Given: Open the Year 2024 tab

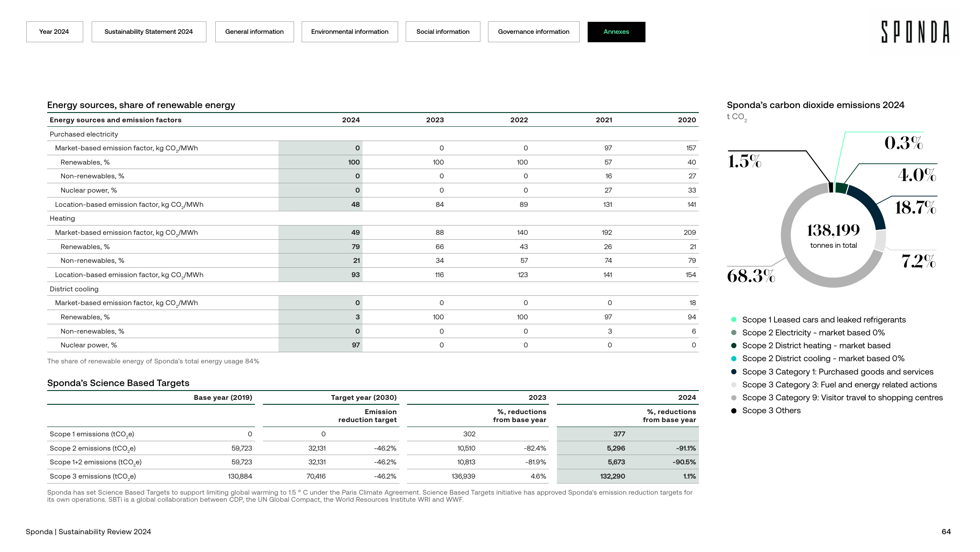Looking at the screenshot, I should tap(54, 32).
